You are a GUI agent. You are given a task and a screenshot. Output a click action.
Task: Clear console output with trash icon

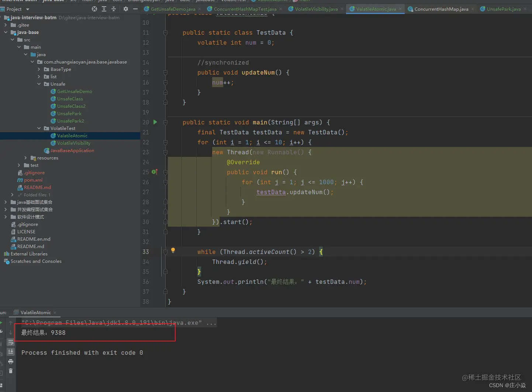pyautogui.click(x=11, y=371)
